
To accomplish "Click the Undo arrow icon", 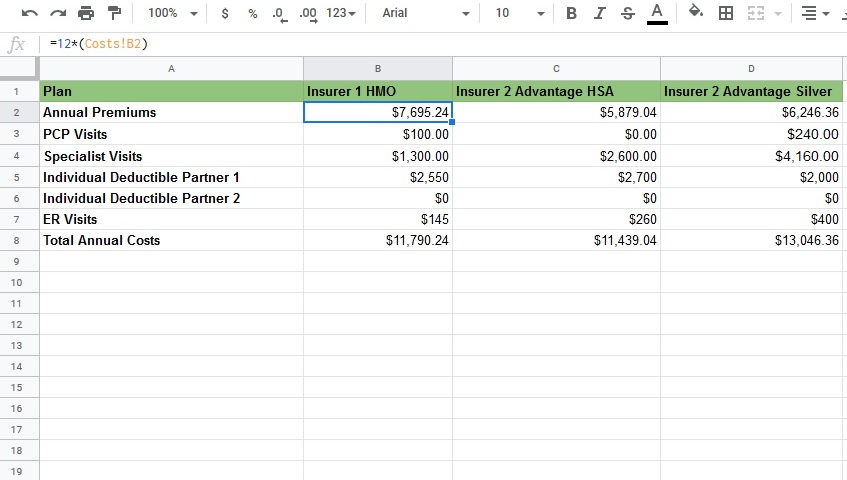I will tap(29, 13).
